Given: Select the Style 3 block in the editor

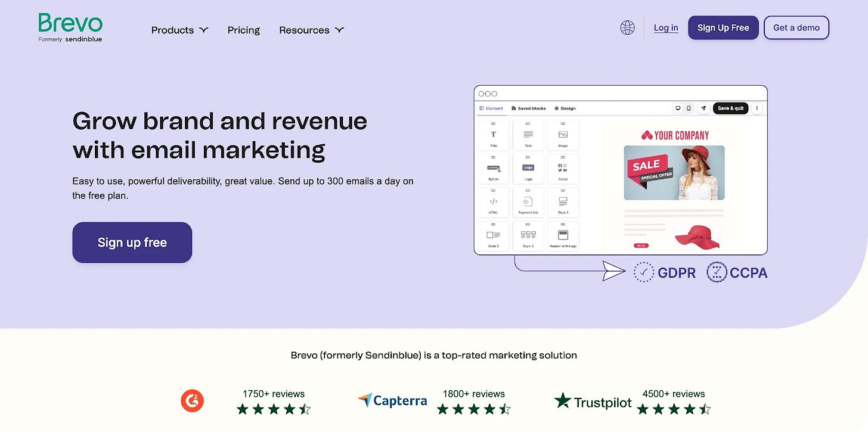Looking at the screenshot, I should pos(528,236).
